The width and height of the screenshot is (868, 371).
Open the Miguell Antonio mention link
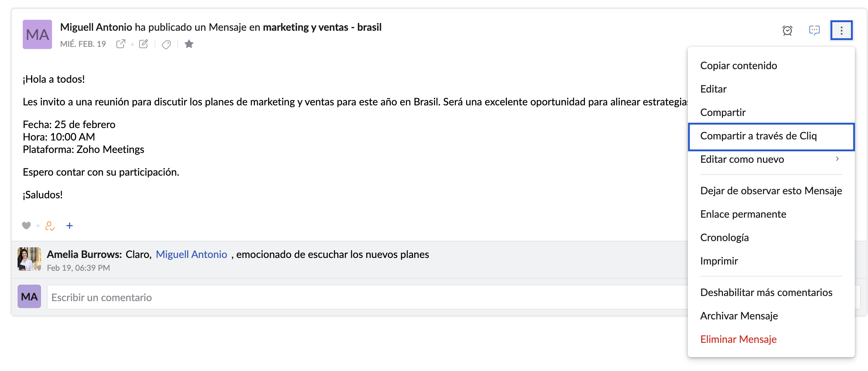coord(192,255)
